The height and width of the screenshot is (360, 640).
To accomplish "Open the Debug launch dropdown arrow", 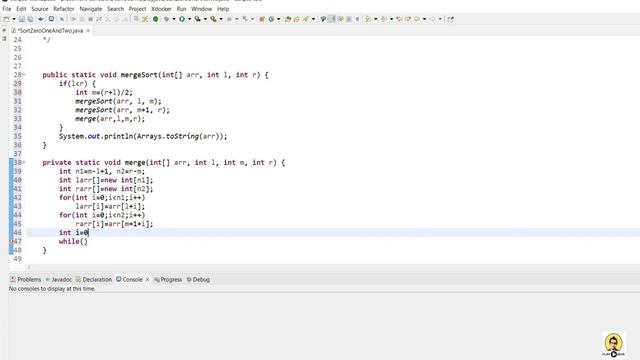I will [x=174, y=19].
